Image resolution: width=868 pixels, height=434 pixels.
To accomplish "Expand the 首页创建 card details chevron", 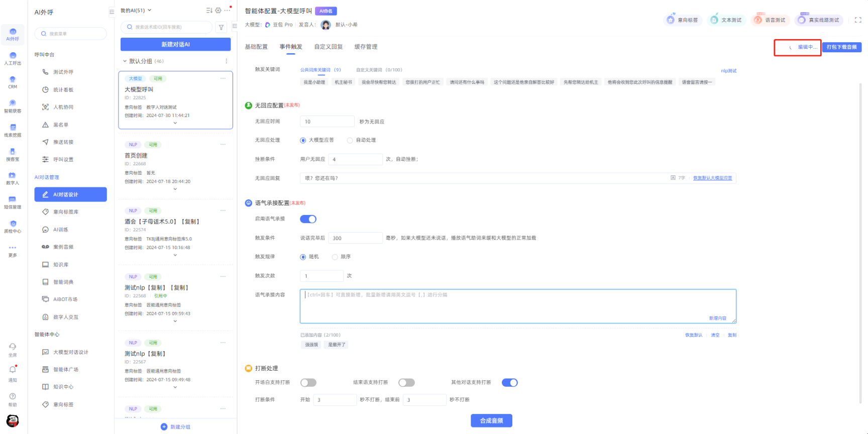I will click(175, 189).
